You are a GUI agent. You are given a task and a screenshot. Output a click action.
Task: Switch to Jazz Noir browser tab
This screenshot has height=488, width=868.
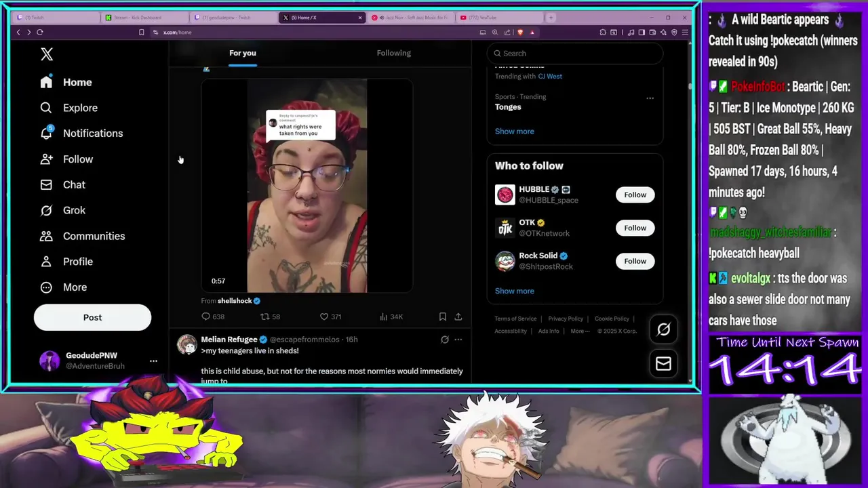point(411,18)
